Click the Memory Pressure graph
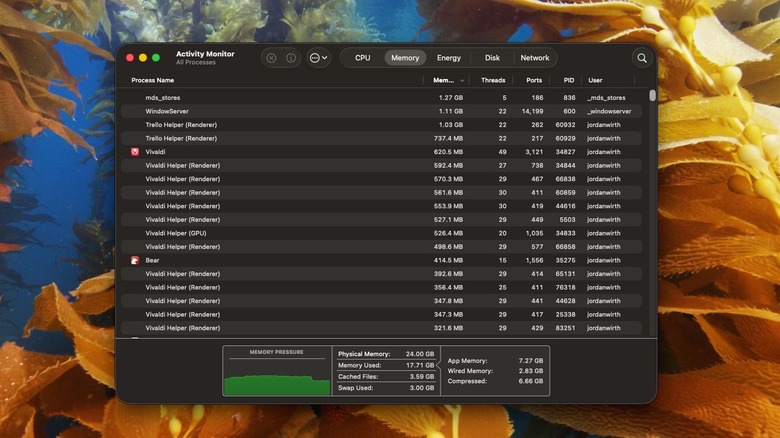The width and height of the screenshot is (780, 438). coord(277,377)
